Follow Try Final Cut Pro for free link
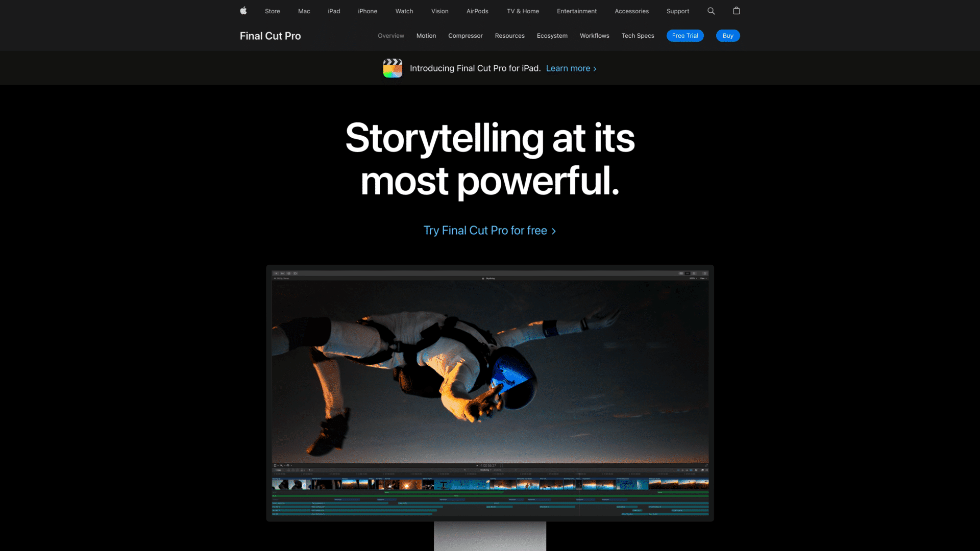The width and height of the screenshot is (980, 551). point(490,231)
